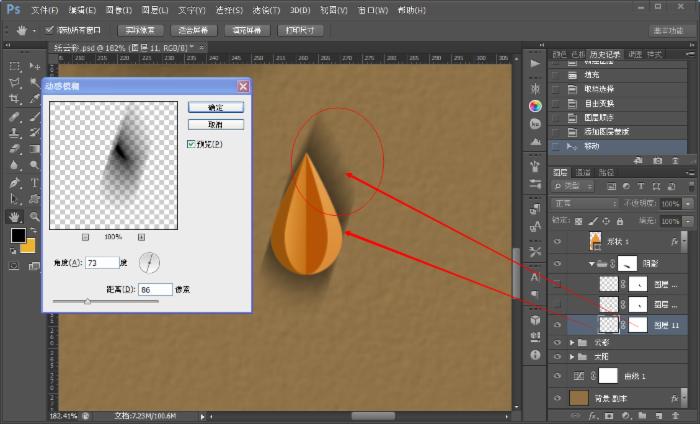Viewport: 700px width, 424px height.
Task: Open the 3D(D) menu
Action: pos(300,10)
